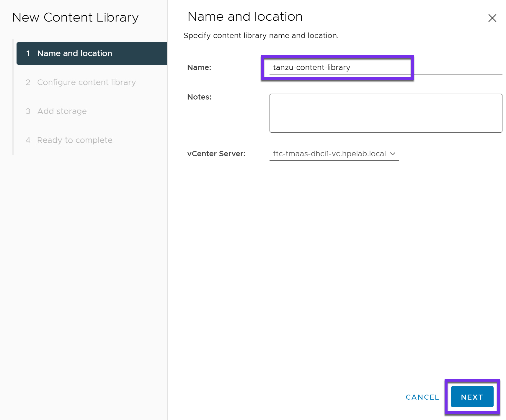
Task: Select the library name text tanzu-content-library
Action: tap(311, 67)
